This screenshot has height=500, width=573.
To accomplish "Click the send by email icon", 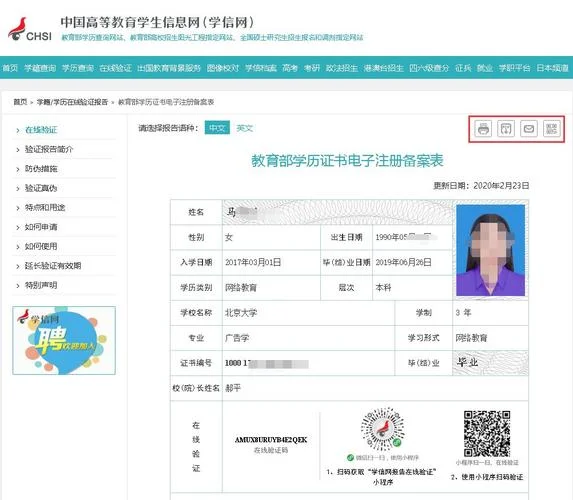I will pos(529,129).
